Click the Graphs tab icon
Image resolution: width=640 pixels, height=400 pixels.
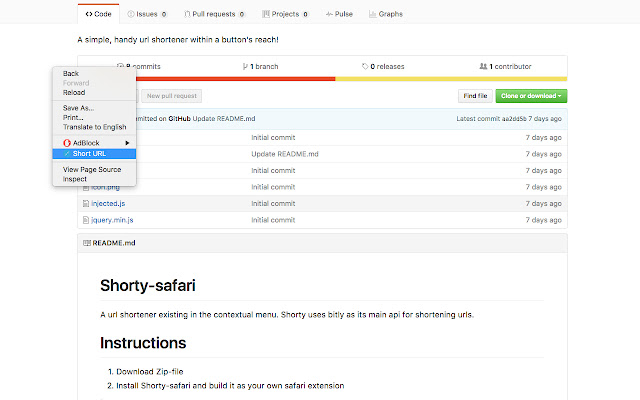pos(372,14)
